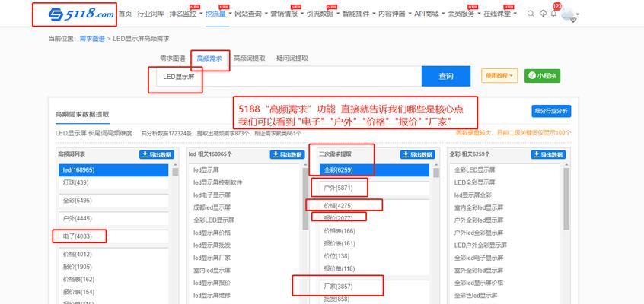Select led(168965) in the keyword list
Image resolution: width=644 pixels, height=304 pixels.
coord(113,169)
